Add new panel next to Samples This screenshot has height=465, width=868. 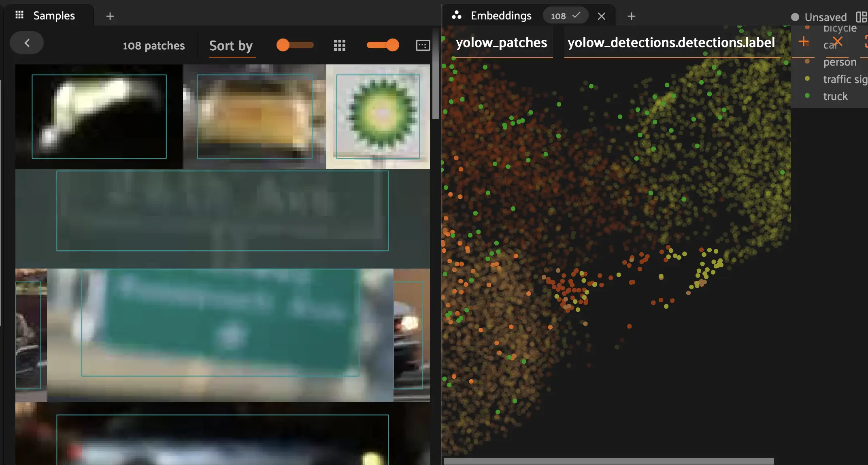[110, 16]
